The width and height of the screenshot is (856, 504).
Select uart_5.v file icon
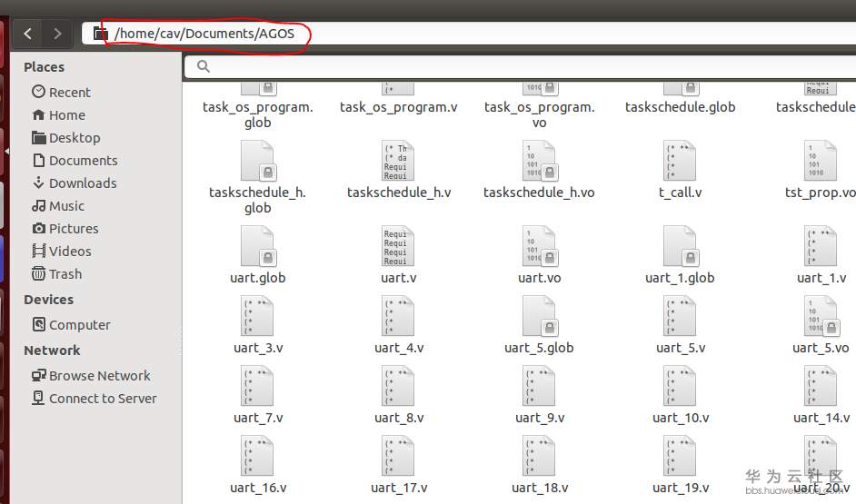[x=681, y=316]
